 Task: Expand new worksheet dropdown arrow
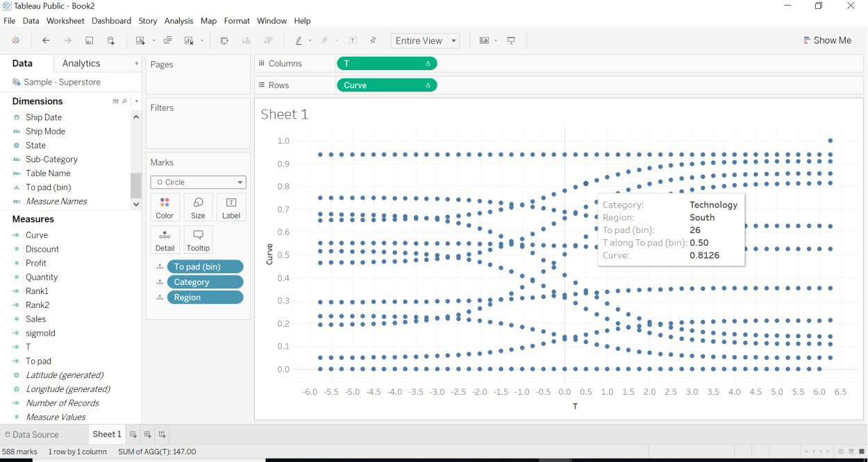(x=153, y=41)
